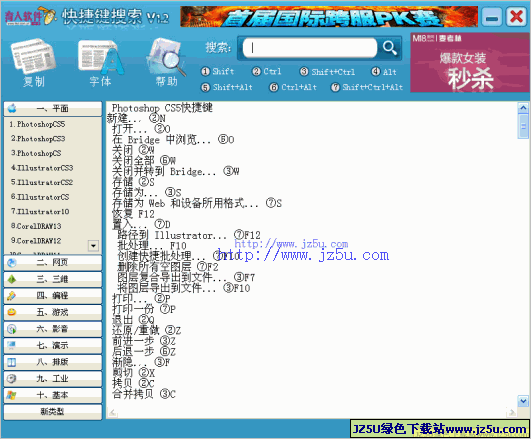The image size is (531, 439).
Task: Select 1.PhotoshopCS5 in the list
Action: tap(37, 124)
